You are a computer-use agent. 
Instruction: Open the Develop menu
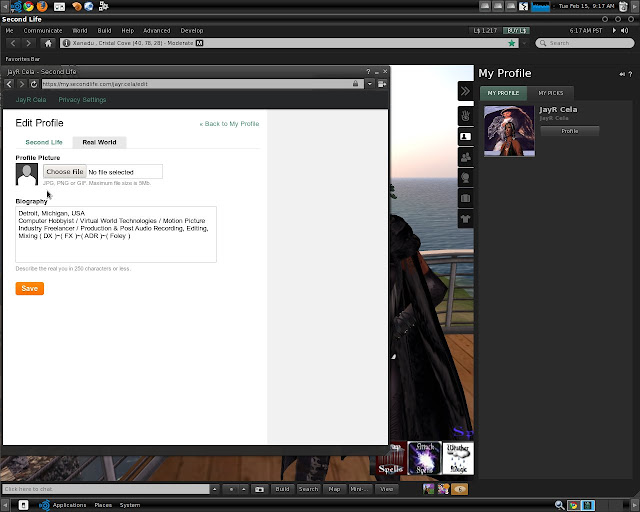(x=192, y=31)
